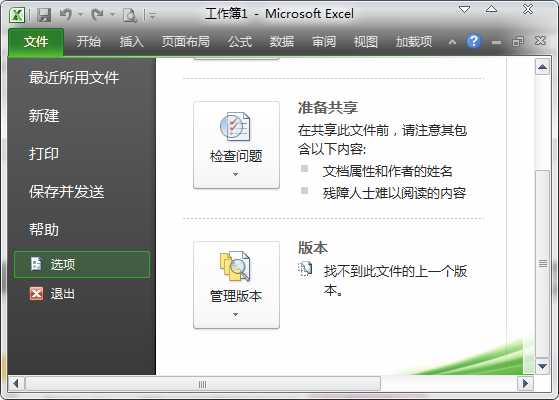Screen dimensions: 559x400
Task: Click the 版本 heading
Action: [x=313, y=247]
